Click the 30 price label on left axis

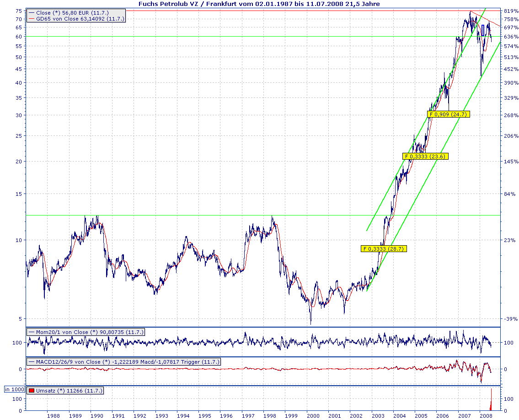19,115
